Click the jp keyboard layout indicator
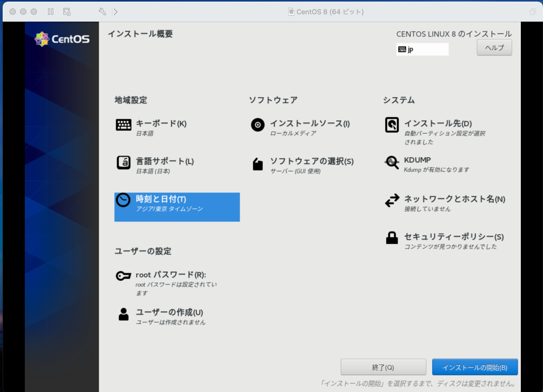This screenshot has height=392, width=543. coord(422,49)
